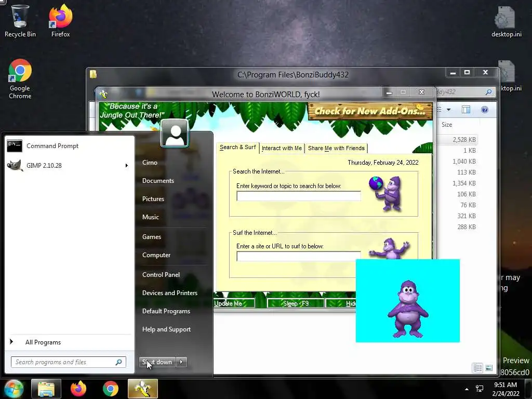The width and height of the screenshot is (532, 399).
Task: Minimize the BonziWORLD window
Action: [389, 92]
